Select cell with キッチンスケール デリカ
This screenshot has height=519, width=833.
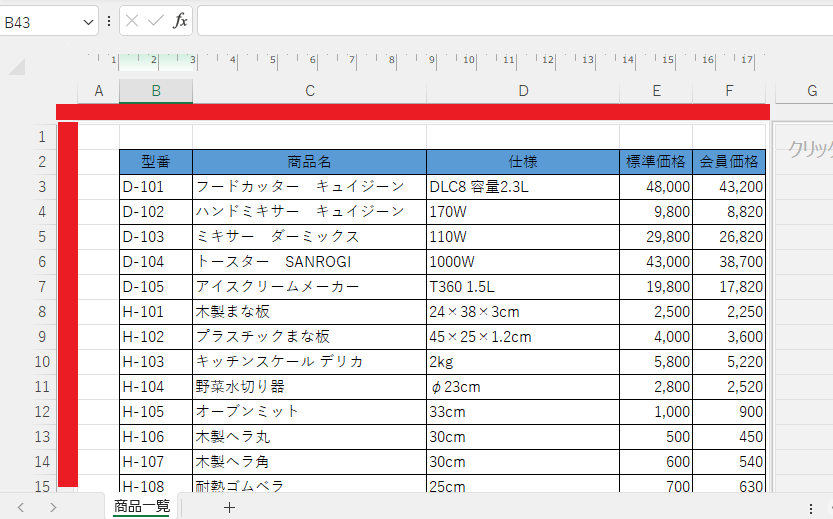tap(310, 362)
